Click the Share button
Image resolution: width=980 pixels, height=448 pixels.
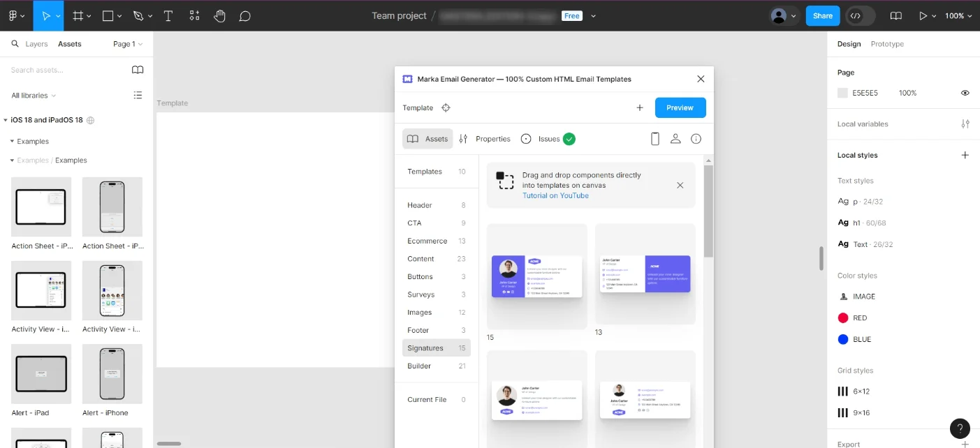click(x=823, y=15)
